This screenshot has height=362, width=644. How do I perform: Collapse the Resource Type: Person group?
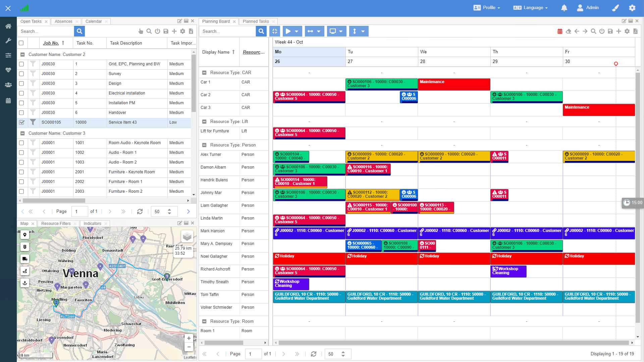tap(204, 145)
